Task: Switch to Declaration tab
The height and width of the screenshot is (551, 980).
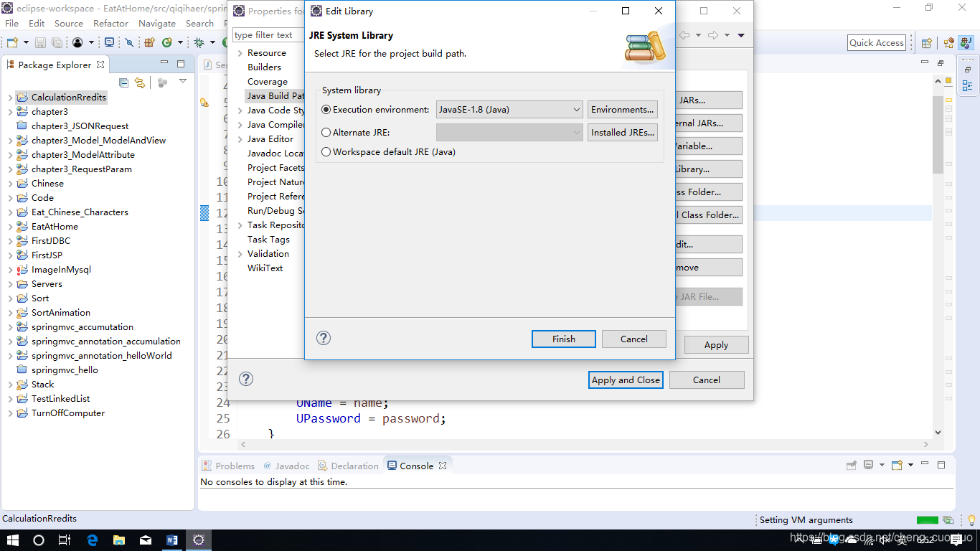Action: point(348,466)
